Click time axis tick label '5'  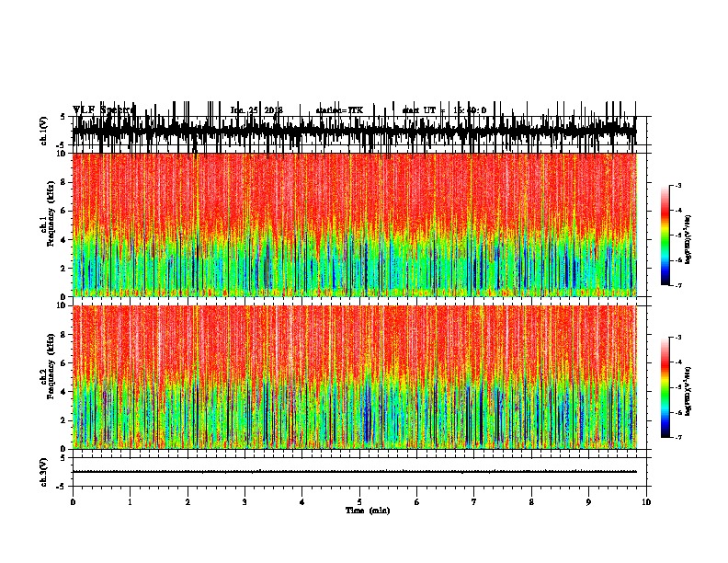point(359,502)
